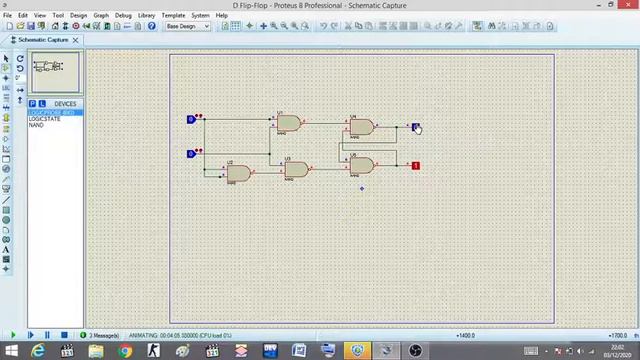Click the overview thumbnail preview
The height and width of the screenshot is (360, 640).
pyautogui.click(x=56, y=72)
